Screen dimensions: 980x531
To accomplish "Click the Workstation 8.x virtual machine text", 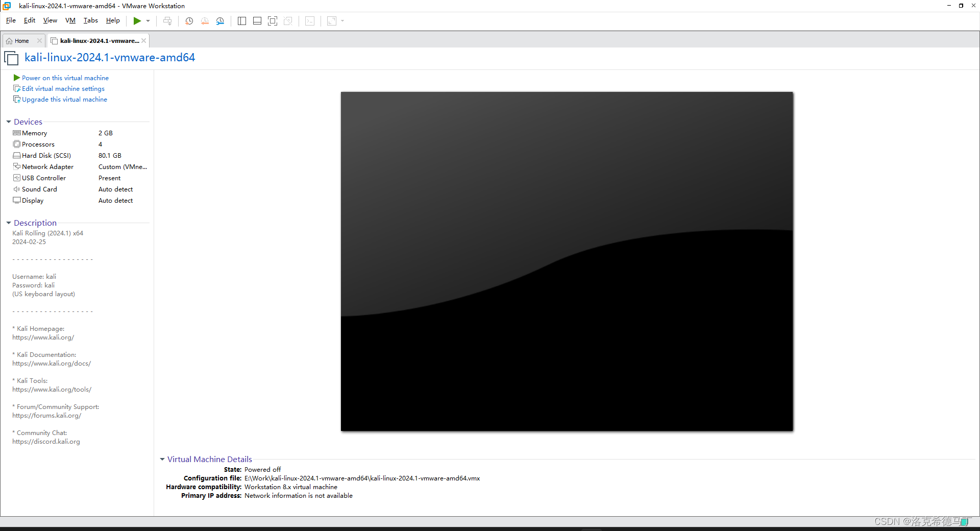I will [291, 487].
